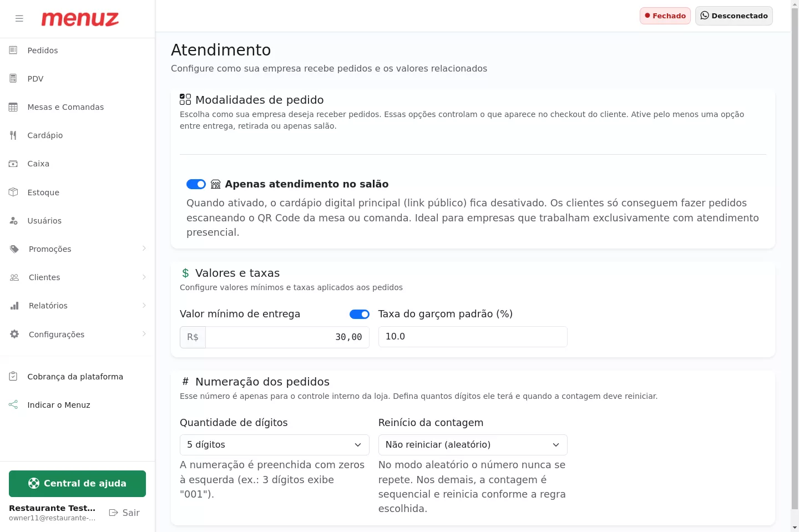Click the dollar sign icon by Valores e taxas
The image size is (799, 532).
[x=185, y=273]
